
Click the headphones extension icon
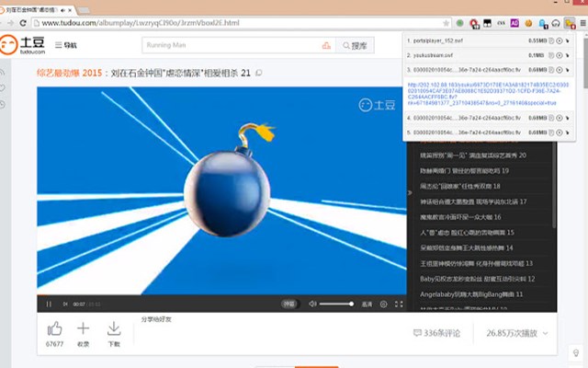pos(556,23)
